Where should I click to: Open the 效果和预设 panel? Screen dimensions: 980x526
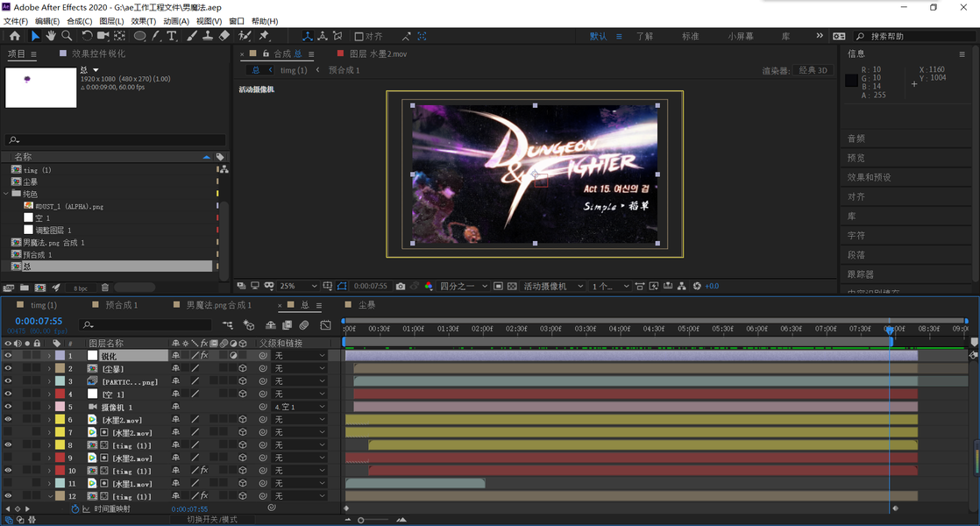pos(870,177)
